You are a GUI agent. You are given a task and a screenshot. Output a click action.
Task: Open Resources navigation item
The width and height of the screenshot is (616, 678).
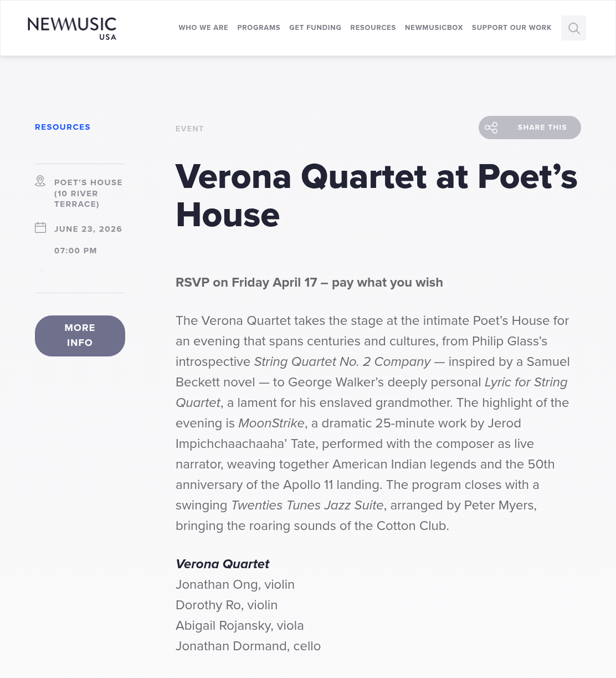pos(373,28)
